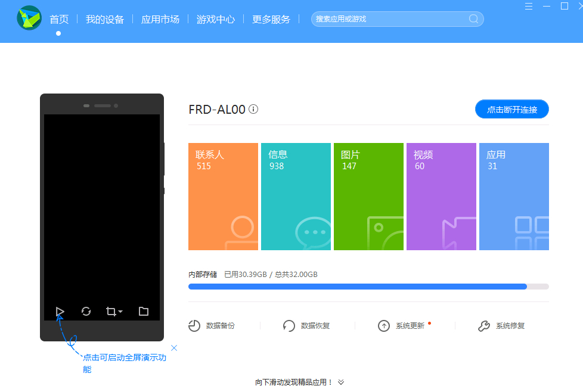This screenshot has height=392, width=583.
Task: Open the hamburger main menu
Action: point(529,7)
